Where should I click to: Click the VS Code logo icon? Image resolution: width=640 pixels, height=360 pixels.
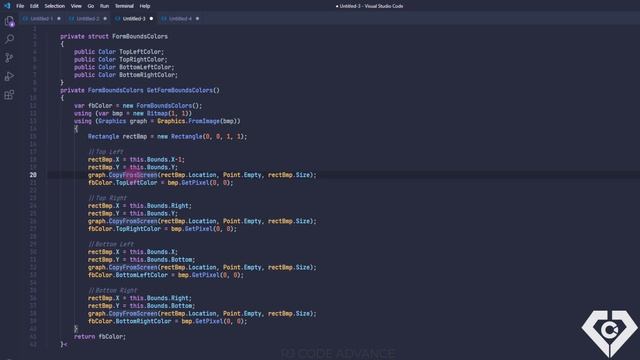pos(7,6)
